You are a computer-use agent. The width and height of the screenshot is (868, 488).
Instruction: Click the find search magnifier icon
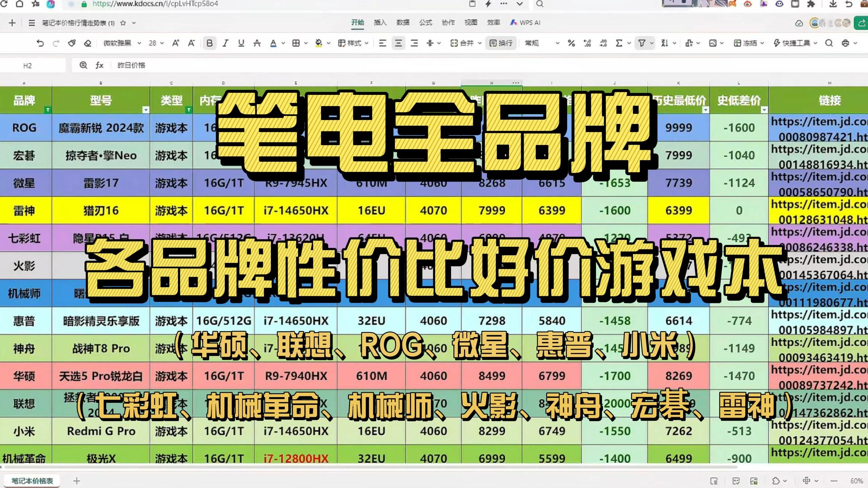[829, 43]
